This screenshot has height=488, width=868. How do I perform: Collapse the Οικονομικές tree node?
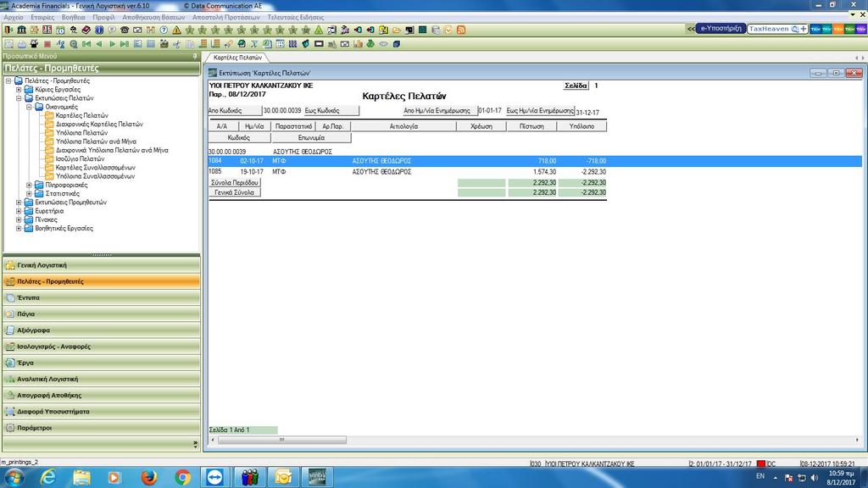coord(29,107)
